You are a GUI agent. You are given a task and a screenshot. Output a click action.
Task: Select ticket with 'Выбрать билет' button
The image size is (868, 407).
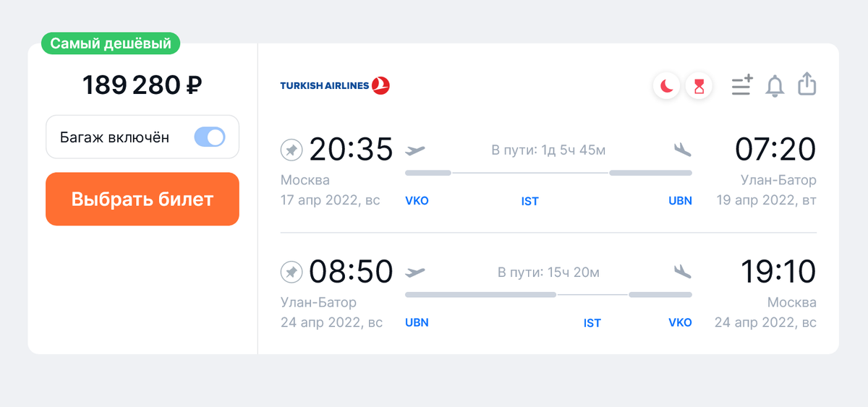click(142, 199)
